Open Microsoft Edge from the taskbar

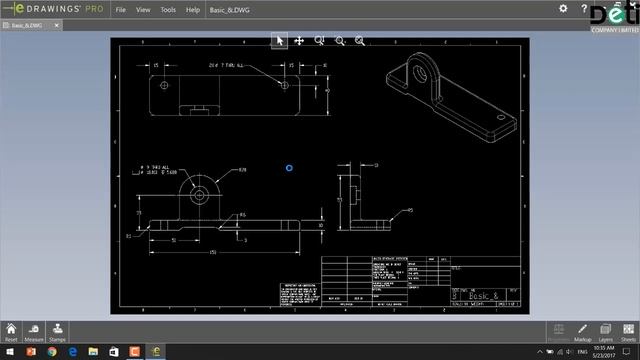(73, 352)
